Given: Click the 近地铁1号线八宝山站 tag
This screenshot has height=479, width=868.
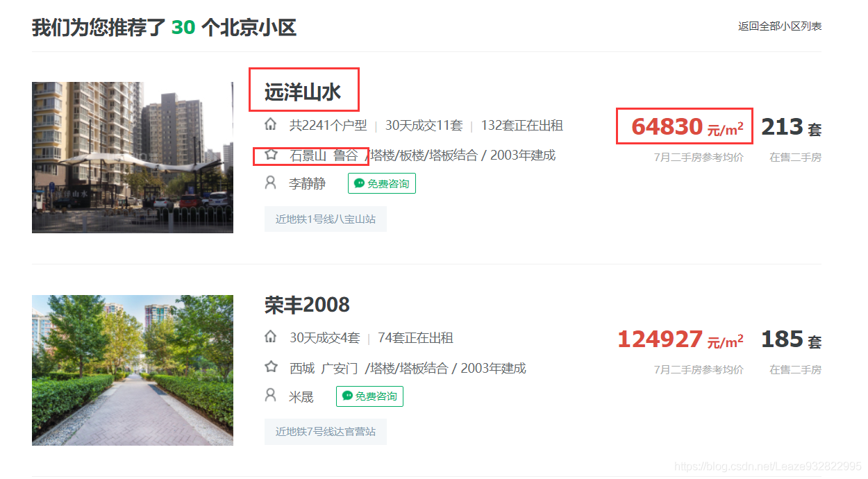Looking at the screenshot, I should pyautogui.click(x=326, y=219).
